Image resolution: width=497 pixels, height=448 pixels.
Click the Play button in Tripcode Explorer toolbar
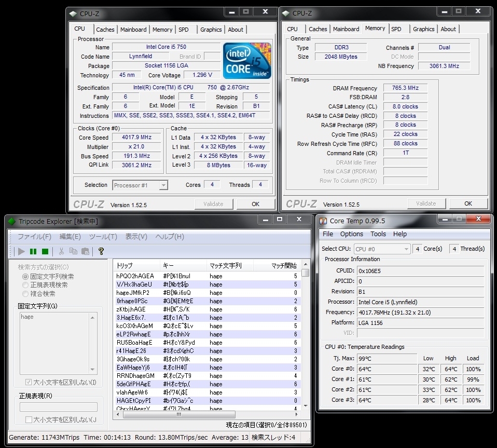click(21, 251)
